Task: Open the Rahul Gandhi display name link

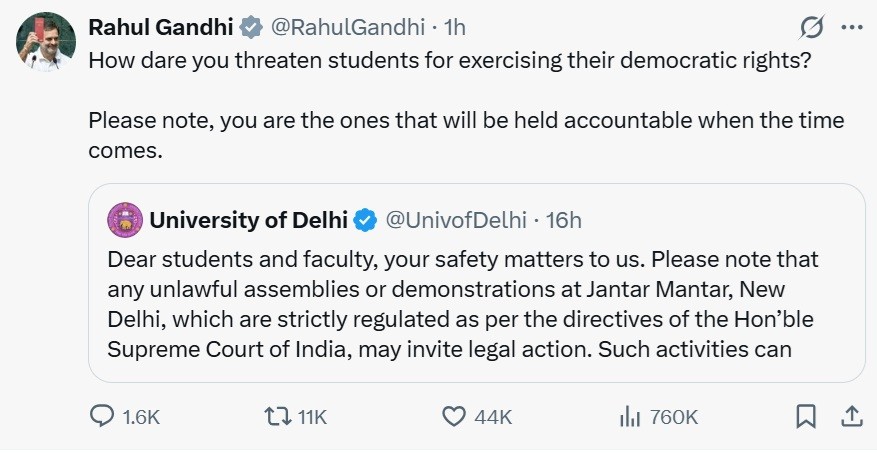Action: [161, 27]
